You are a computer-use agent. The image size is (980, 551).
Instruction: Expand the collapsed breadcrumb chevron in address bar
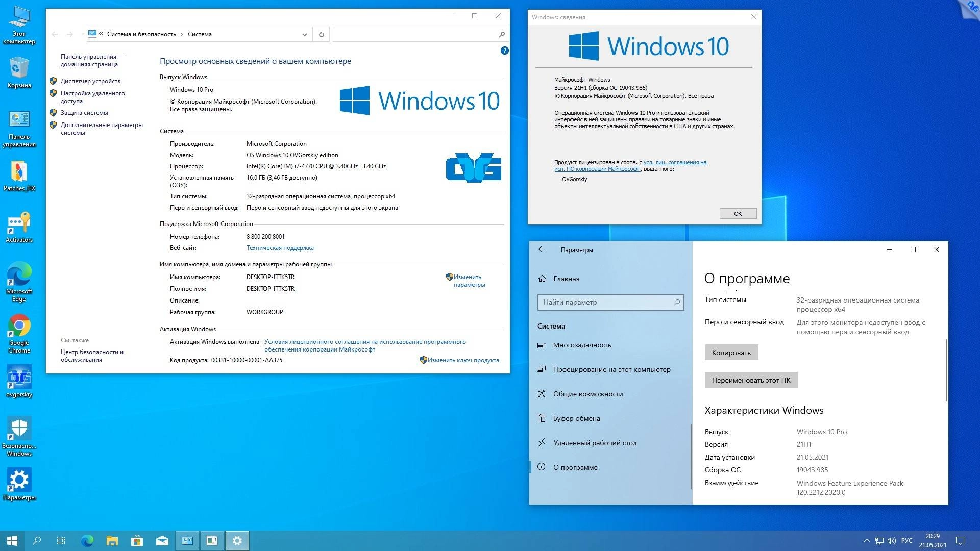pos(102,34)
